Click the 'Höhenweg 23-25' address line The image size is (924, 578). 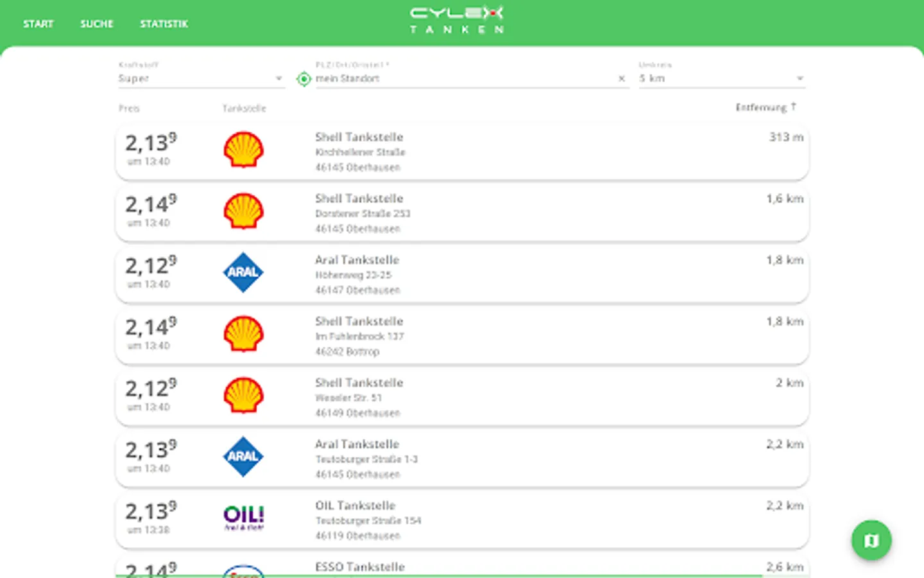click(353, 275)
